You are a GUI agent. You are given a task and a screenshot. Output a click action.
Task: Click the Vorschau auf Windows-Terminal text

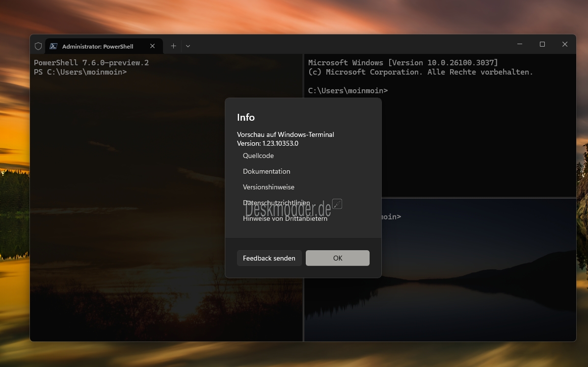[x=285, y=134]
